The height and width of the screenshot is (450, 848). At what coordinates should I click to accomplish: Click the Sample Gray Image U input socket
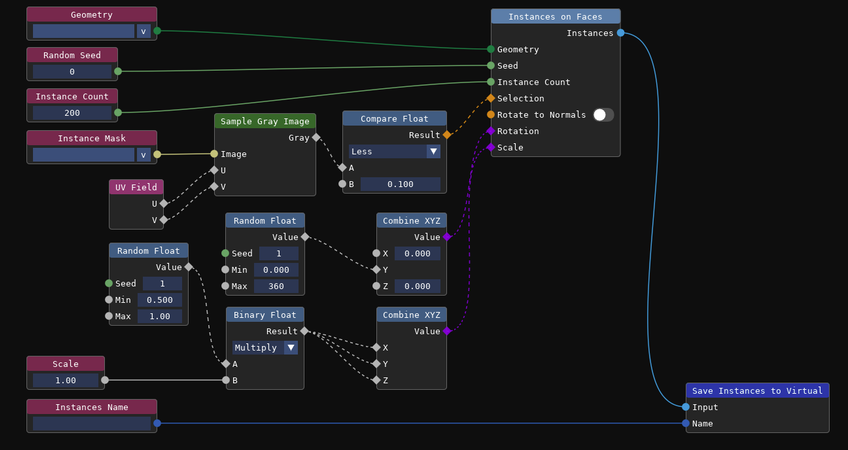pyautogui.click(x=214, y=170)
